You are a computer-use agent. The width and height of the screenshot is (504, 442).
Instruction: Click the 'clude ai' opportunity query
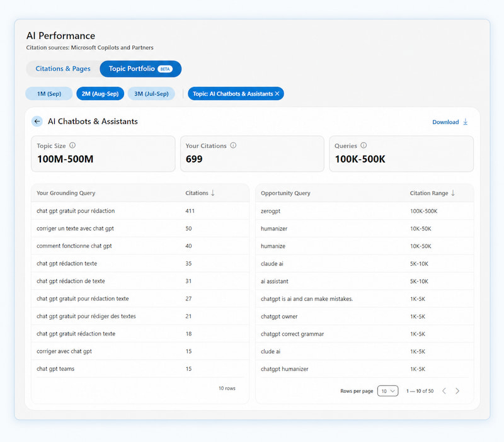click(270, 351)
